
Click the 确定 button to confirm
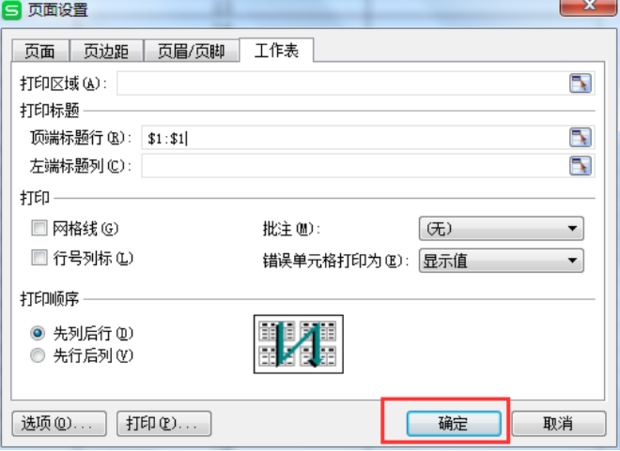point(454,423)
